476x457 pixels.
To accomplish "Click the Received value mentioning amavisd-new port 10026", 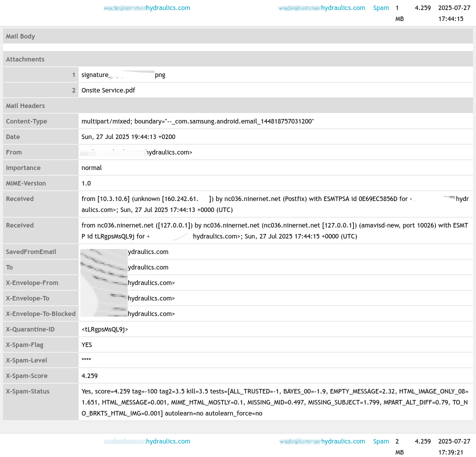I will (275, 231).
